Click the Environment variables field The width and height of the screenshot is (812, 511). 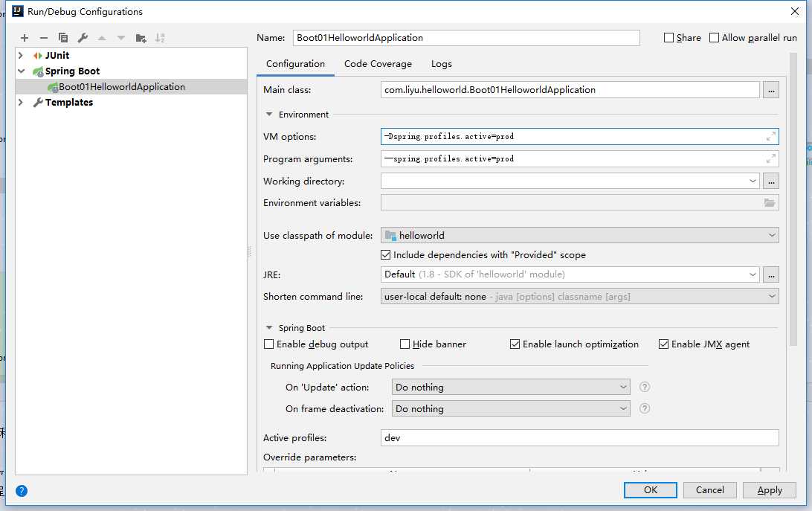pos(579,202)
